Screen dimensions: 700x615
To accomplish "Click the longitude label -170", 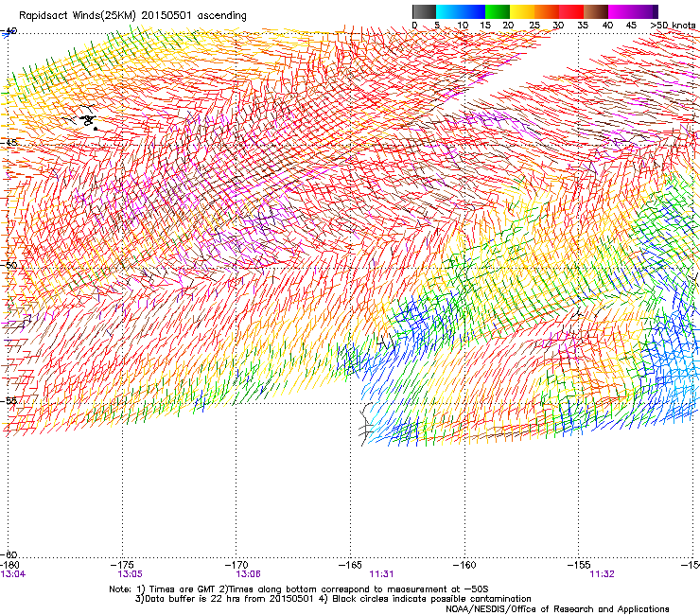I will pos(236,565).
